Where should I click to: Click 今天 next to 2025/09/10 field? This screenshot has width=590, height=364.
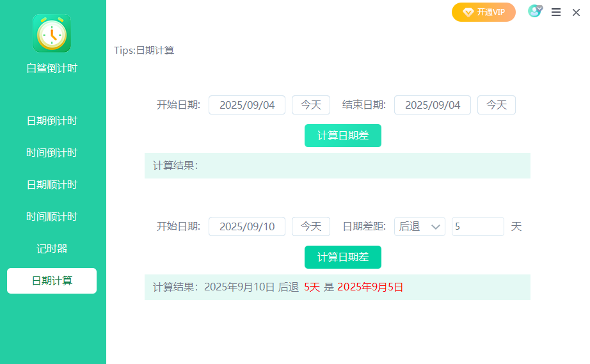coord(311,226)
